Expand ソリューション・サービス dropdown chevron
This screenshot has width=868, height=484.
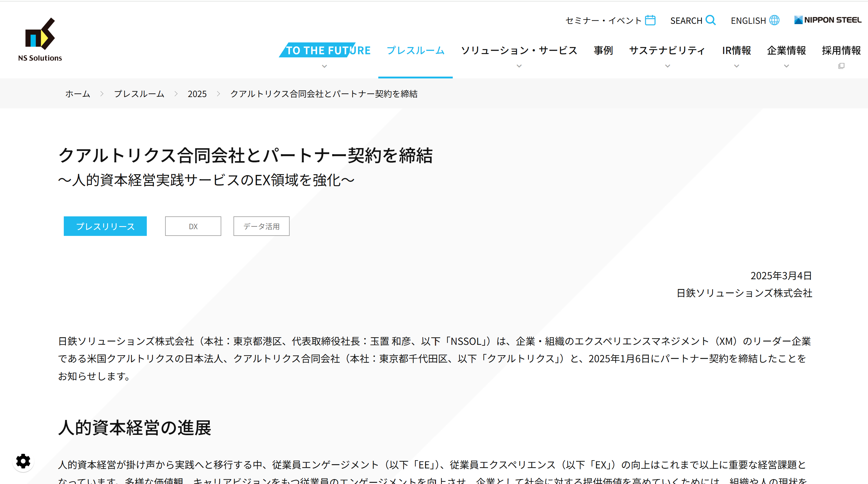pyautogui.click(x=519, y=66)
